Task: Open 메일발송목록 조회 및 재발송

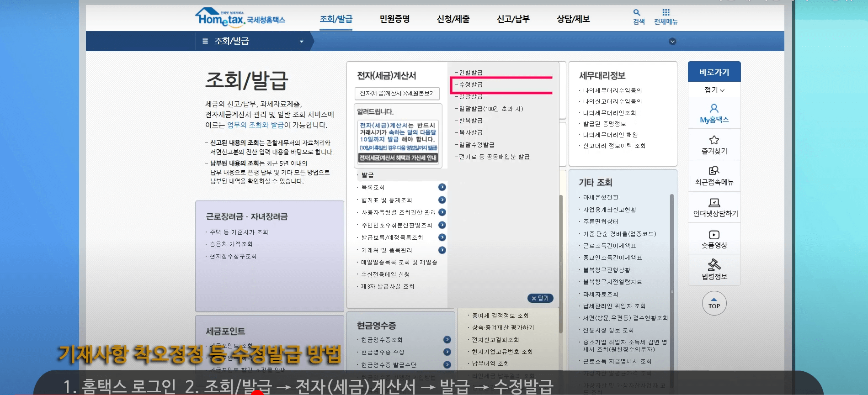Action: (399, 263)
